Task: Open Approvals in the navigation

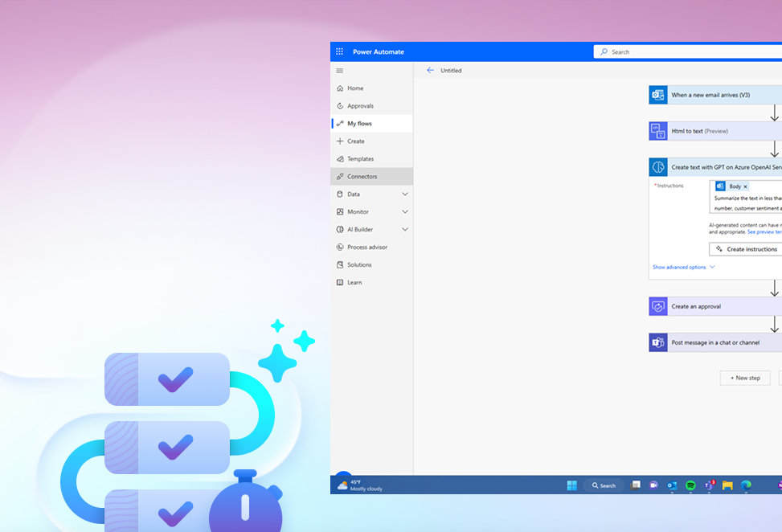Action: [x=371, y=106]
